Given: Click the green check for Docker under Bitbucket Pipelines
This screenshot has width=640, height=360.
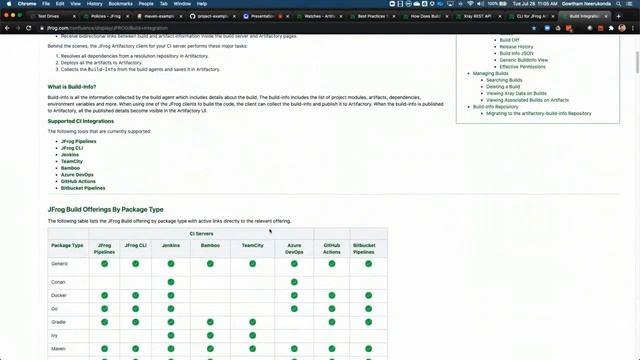Looking at the screenshot, I should (369, 296).
